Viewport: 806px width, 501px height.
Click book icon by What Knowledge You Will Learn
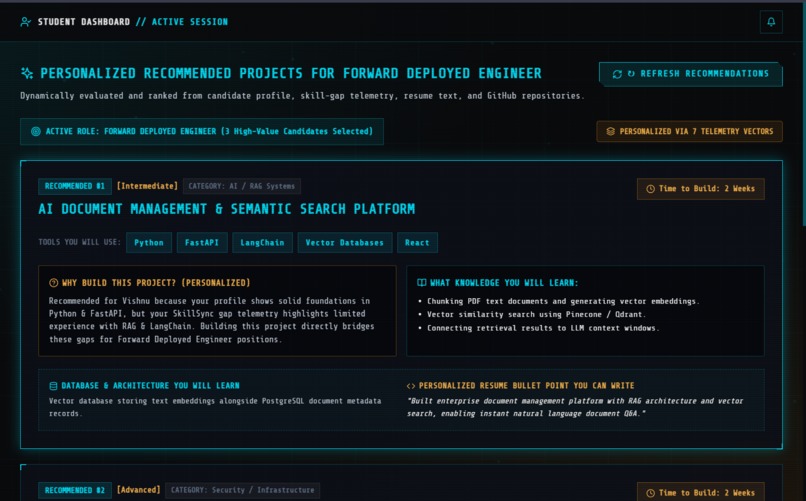(x=422, y=283)
